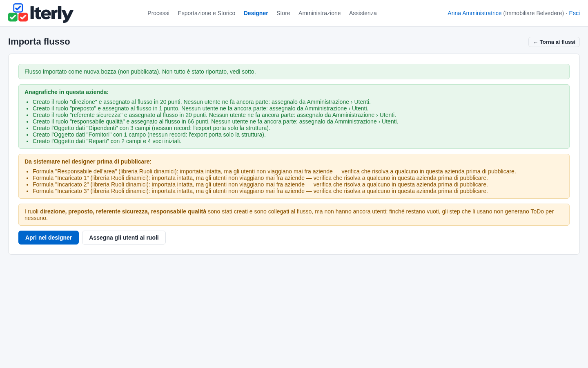This screenshot has width=588, height=368.
Task: Click the Oggetto dati "Dipendenti" line
Action: (x=151, y=128)
